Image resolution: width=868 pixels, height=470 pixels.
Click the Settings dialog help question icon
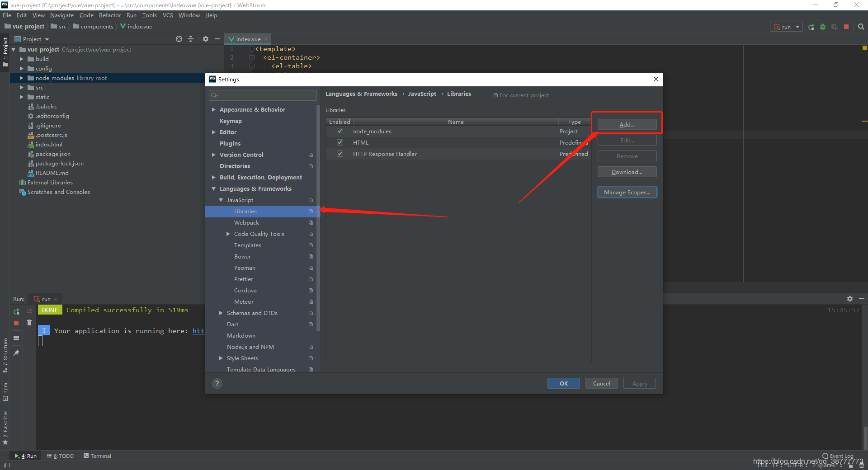[x=217, y=384]
